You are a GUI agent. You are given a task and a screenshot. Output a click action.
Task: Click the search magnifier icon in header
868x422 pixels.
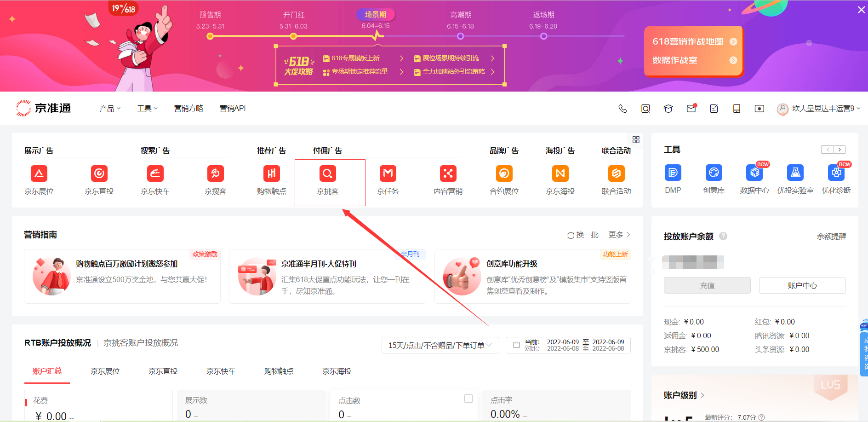[x=645, y=109]
